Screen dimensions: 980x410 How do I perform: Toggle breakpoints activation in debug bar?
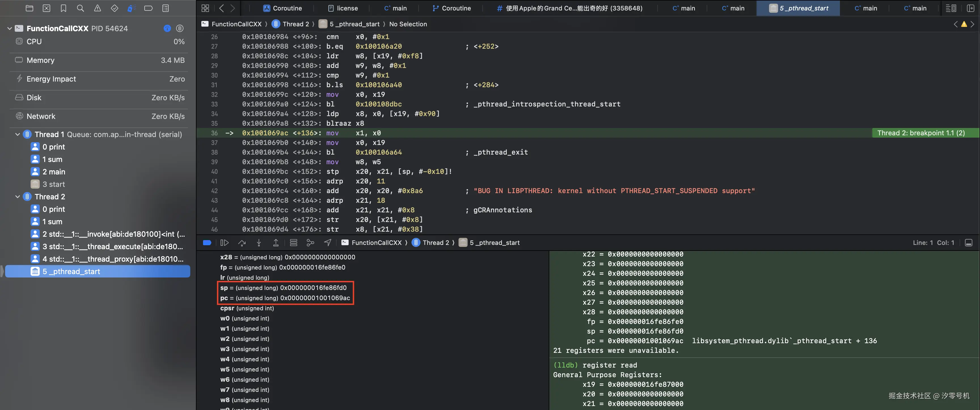(207, 242)
